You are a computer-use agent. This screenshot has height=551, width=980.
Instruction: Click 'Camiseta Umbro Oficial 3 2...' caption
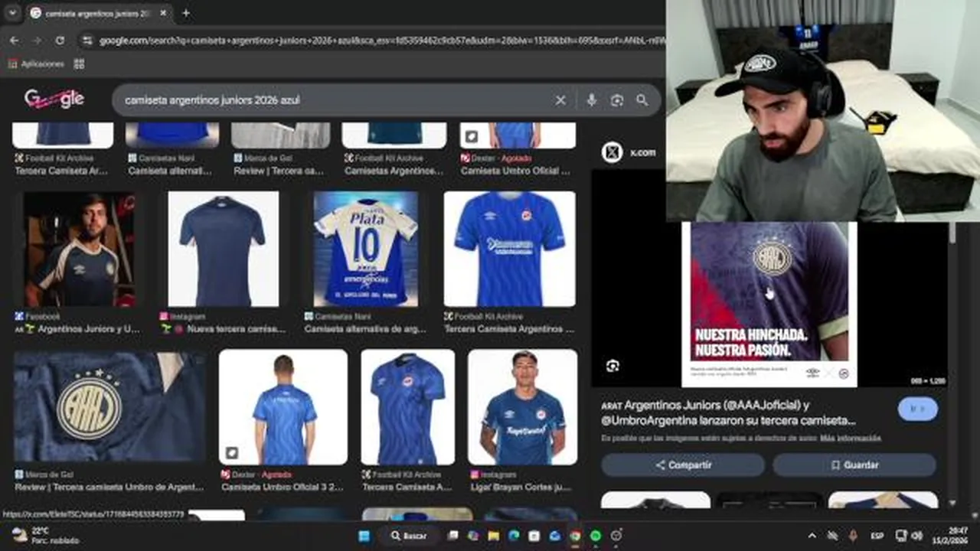coord(283,487)
